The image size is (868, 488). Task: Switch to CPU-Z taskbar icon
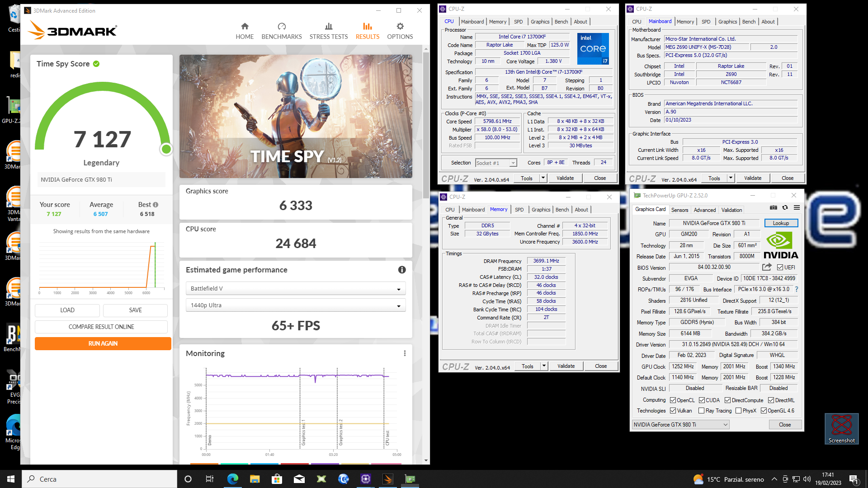click(366, 479)
